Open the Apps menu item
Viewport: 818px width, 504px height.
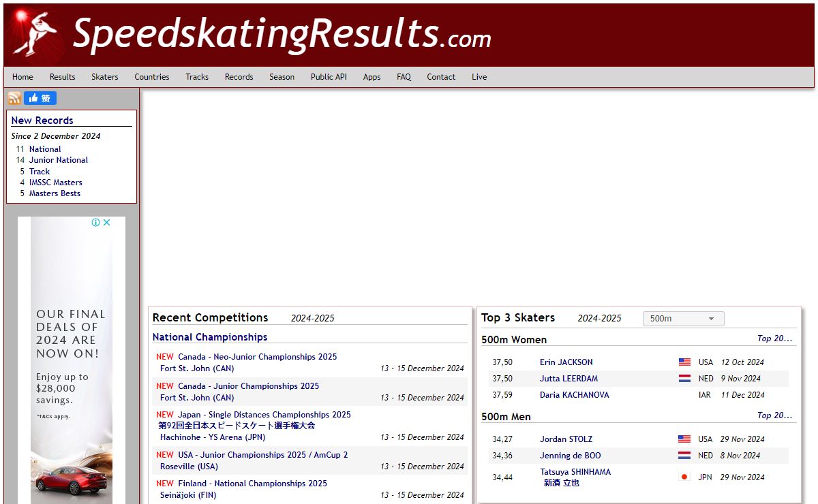[372, 77]
